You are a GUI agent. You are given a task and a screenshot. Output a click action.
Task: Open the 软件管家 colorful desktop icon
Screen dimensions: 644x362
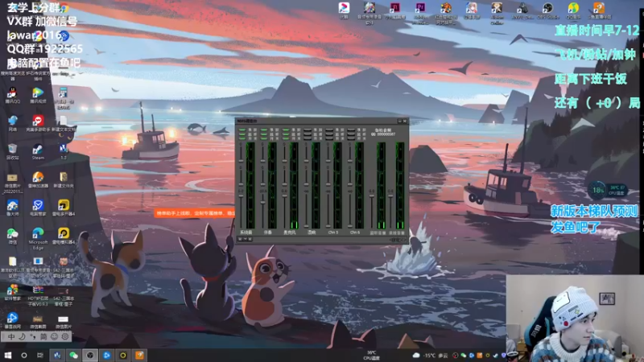point(12,292)
